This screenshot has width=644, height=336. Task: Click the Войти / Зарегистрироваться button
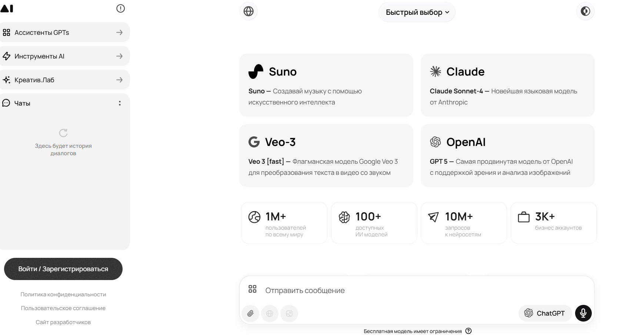click(63, 269)
